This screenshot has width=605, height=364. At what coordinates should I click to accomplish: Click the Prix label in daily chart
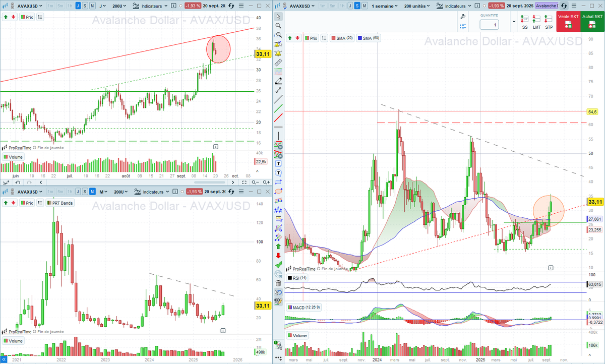point(27,17)
